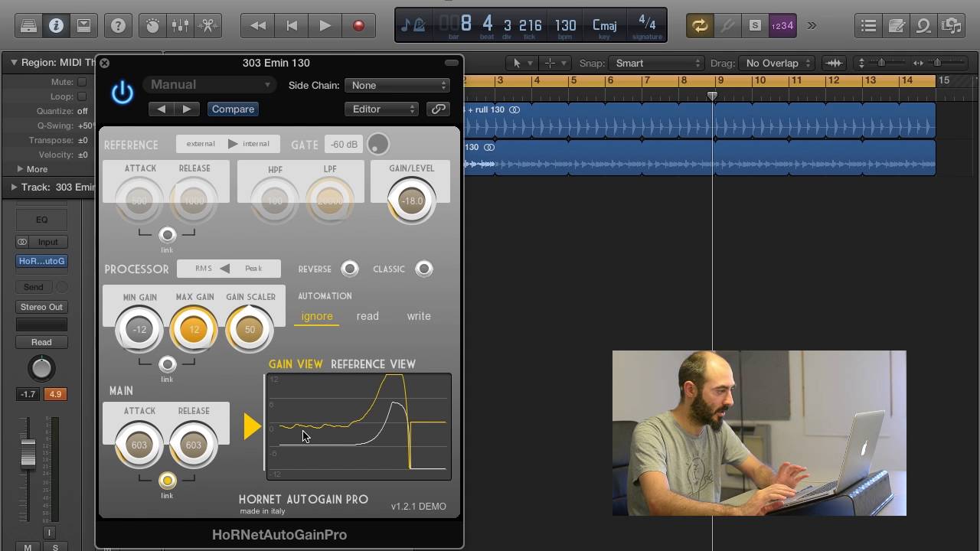Viewport: 980px width, 551px height.
Task: Click the EQ slot button
Action: coord(41,220)
